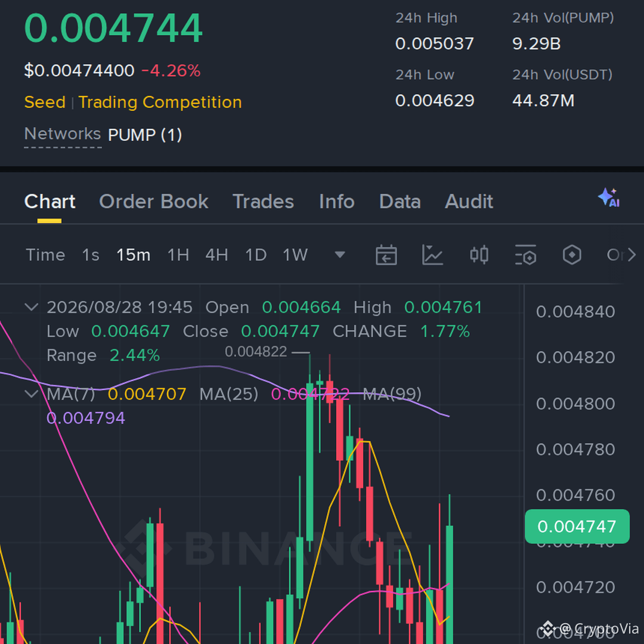Select the 1D interval
This screenshot has width=644, height=644.
[x=256, y=255]
